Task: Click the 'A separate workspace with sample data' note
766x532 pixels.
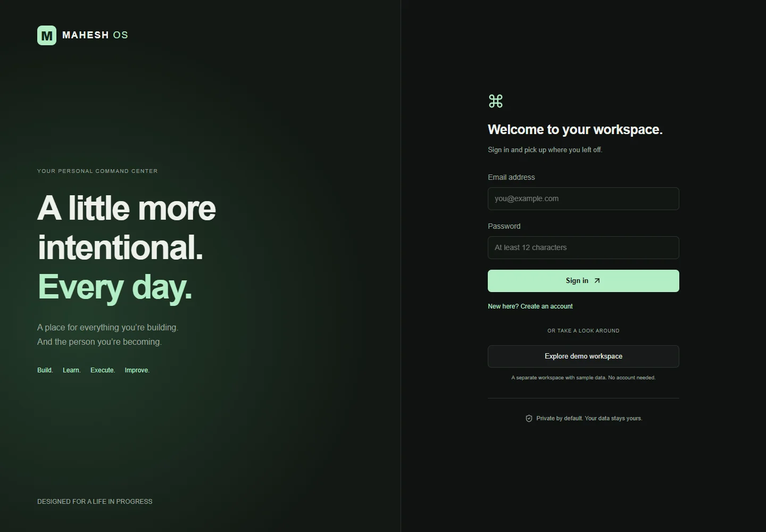Action: click(584, 378)
